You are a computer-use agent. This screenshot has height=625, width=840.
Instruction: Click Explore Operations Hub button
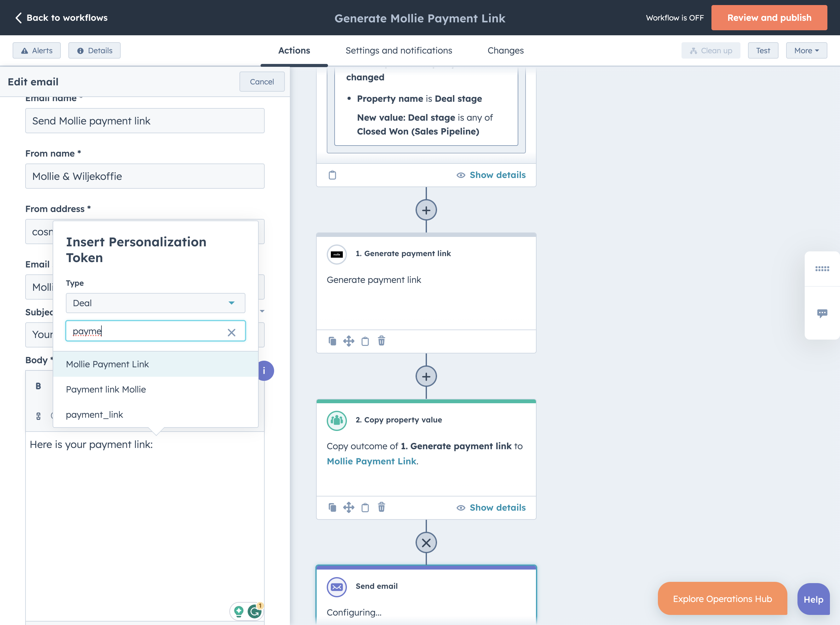pyautogui.click(x=722, y=599)
